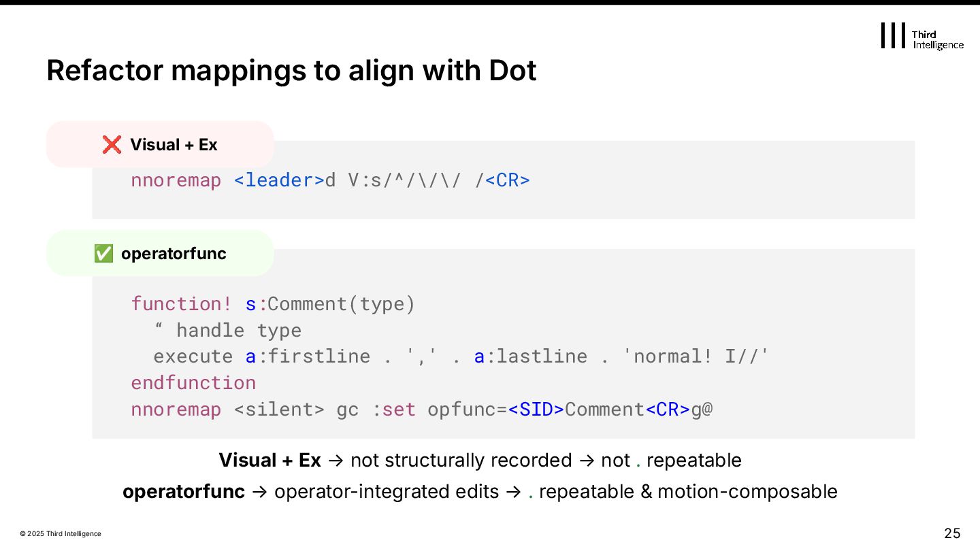The image size is (980, 551).
Task: Click the page number 25
Action: click(x=951, y=533)
